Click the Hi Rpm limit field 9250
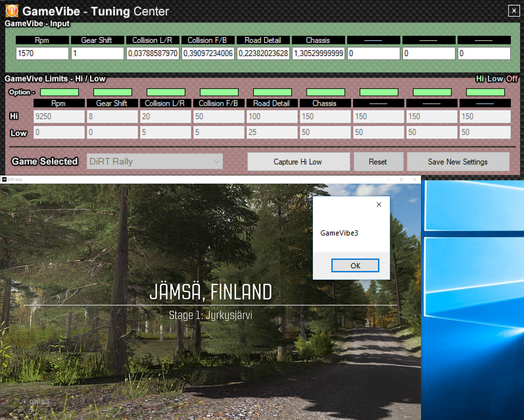The image size is (524, 420). click(59, 117)
